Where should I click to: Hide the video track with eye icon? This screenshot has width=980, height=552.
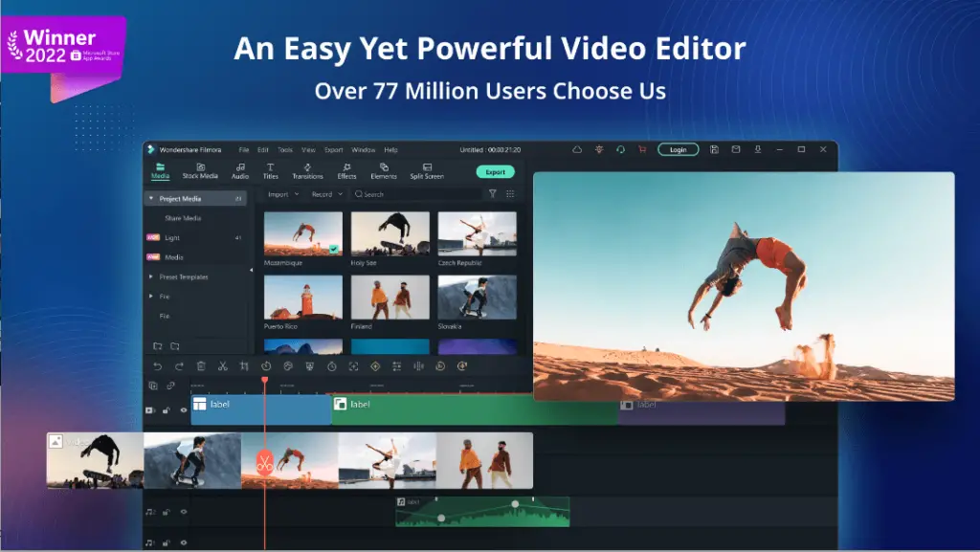click(x=184, y=410)
